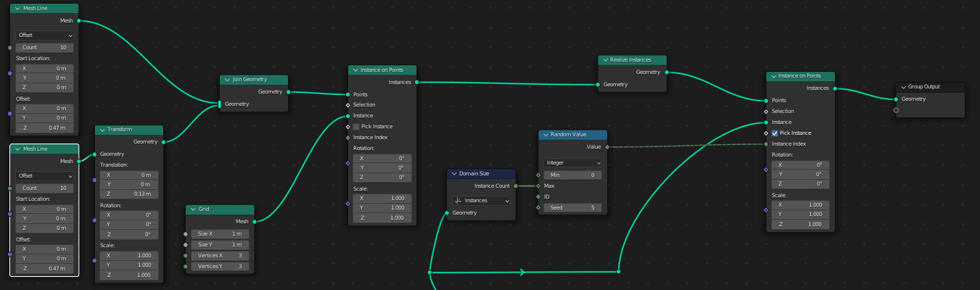
Task: Select the Realize Instances node by its header
Action: (x=633, y=59)
